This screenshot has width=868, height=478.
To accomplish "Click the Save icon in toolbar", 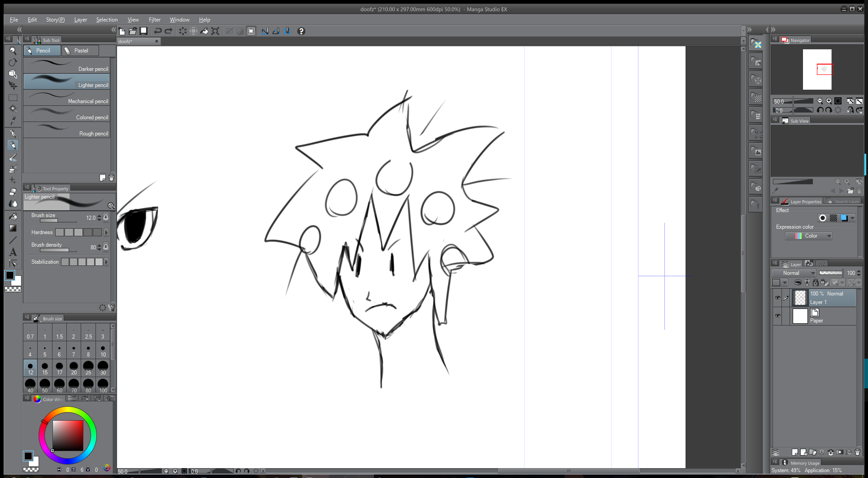I will pos(143,31).
